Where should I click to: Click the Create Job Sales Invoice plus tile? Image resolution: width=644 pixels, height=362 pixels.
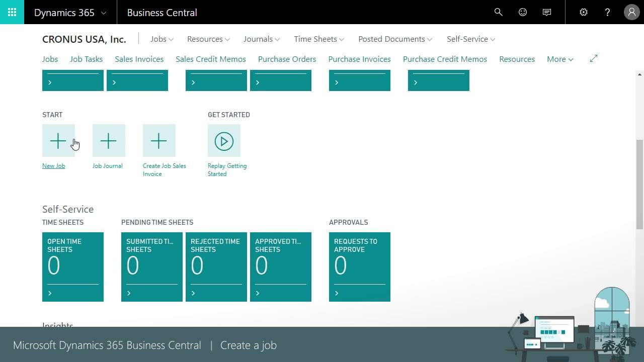(x=159, y=140)
